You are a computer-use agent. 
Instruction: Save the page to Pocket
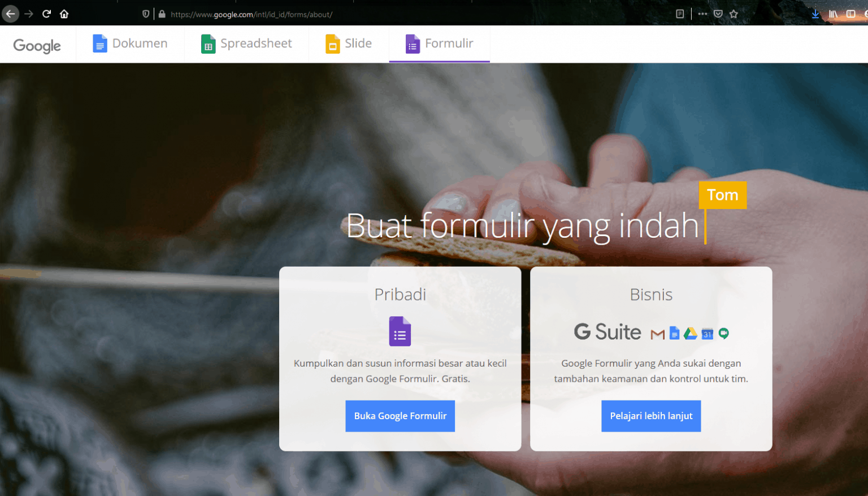(x=718, y=14)
